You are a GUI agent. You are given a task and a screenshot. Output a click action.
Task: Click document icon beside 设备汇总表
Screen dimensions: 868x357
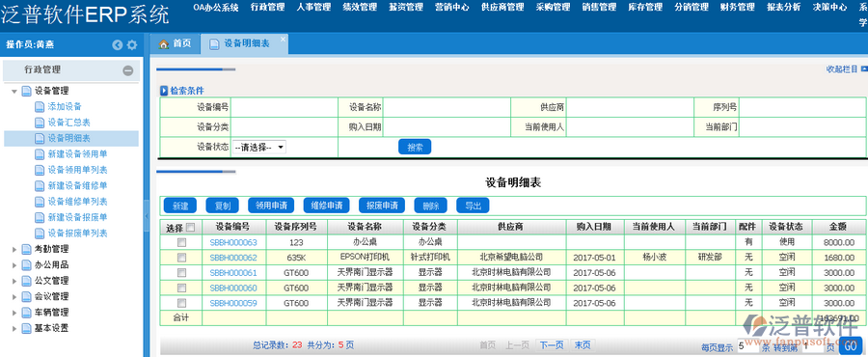coord(40,123)
